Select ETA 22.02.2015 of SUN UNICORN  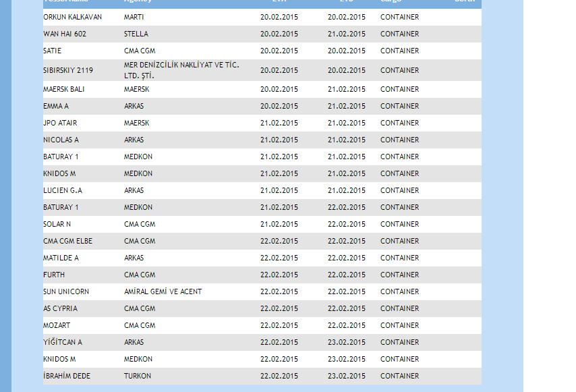(x=279, y=292)
